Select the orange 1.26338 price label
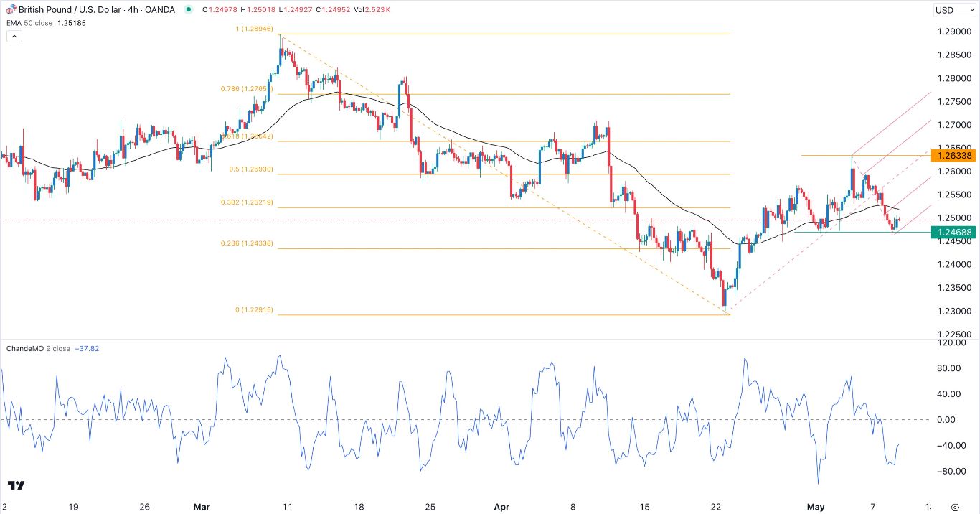Screen dimensions: 980x514 click(954, 156)
